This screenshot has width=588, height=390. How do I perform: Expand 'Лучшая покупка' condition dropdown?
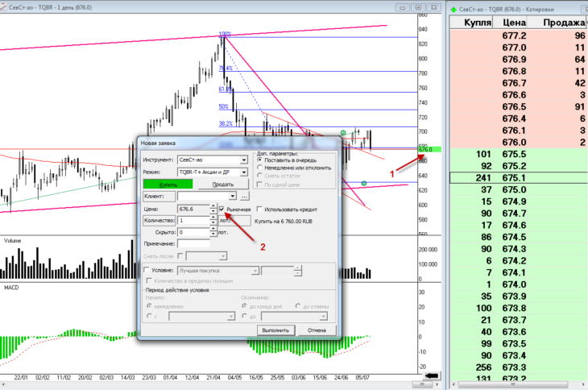coord(255,271)
